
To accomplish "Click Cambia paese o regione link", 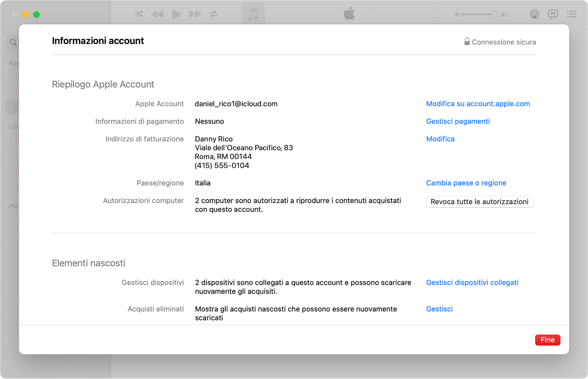I will 466,183.
